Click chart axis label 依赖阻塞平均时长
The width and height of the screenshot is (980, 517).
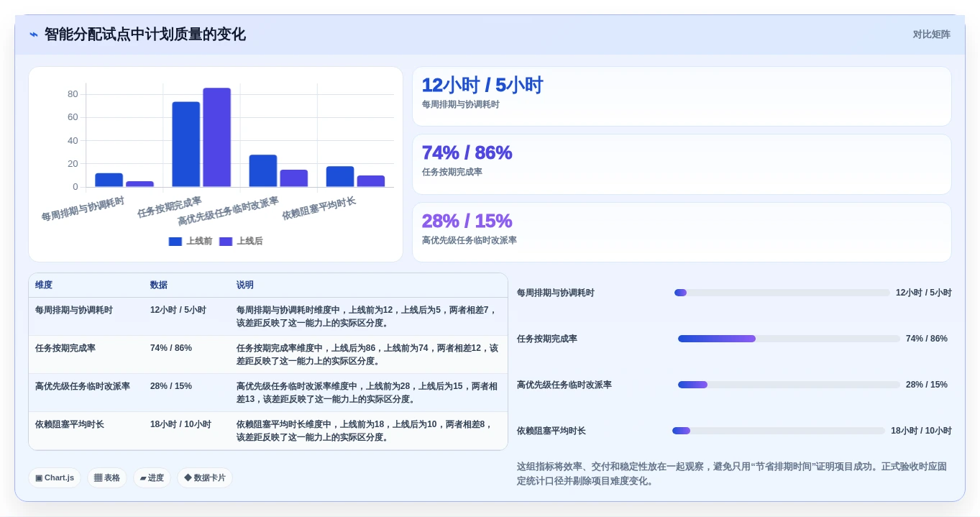(x=319, y=209)
